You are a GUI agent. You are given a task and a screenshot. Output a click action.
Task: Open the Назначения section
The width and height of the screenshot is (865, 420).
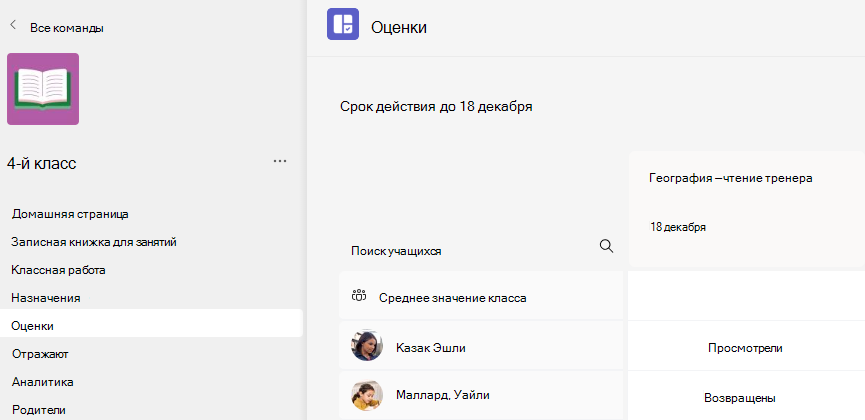click(x=46, y=298)
